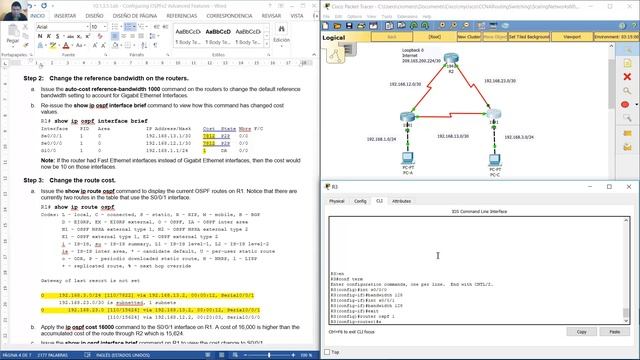The width and height of the screenshot is (640, 360).
Task: Click Inspect magnifier tool in sidebar
Action: coord(627,91)
